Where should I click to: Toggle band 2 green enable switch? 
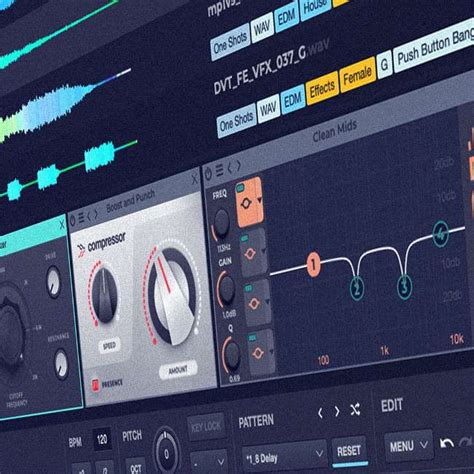coord(244,238)
